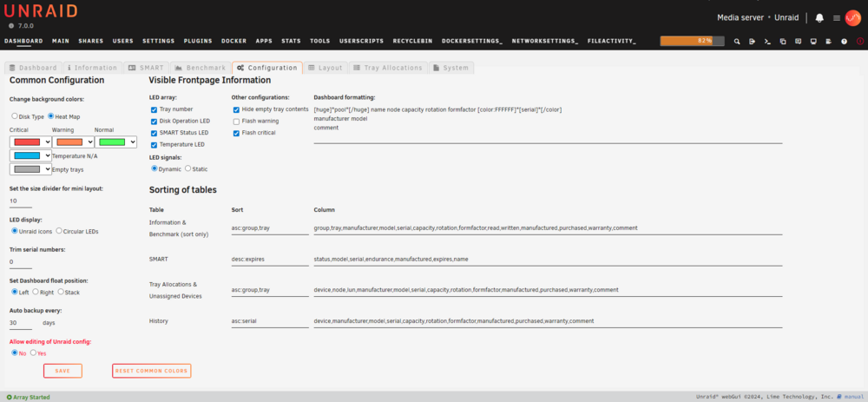868x402 pixels.
Task: Select the Configuration tab
Action: click(266, 68)
